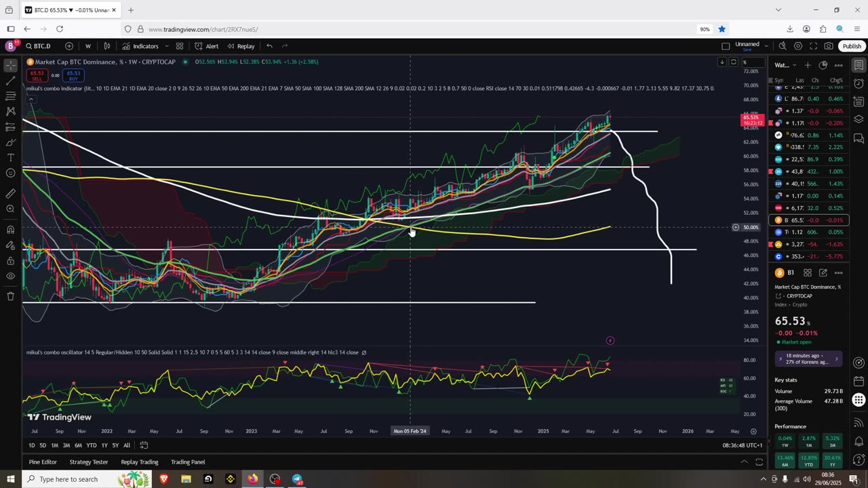The height and width of the screenshot is (488, 868).
Task: Open the 08:36:48 UTC+1 timezone menu
Action: [743, 445]
